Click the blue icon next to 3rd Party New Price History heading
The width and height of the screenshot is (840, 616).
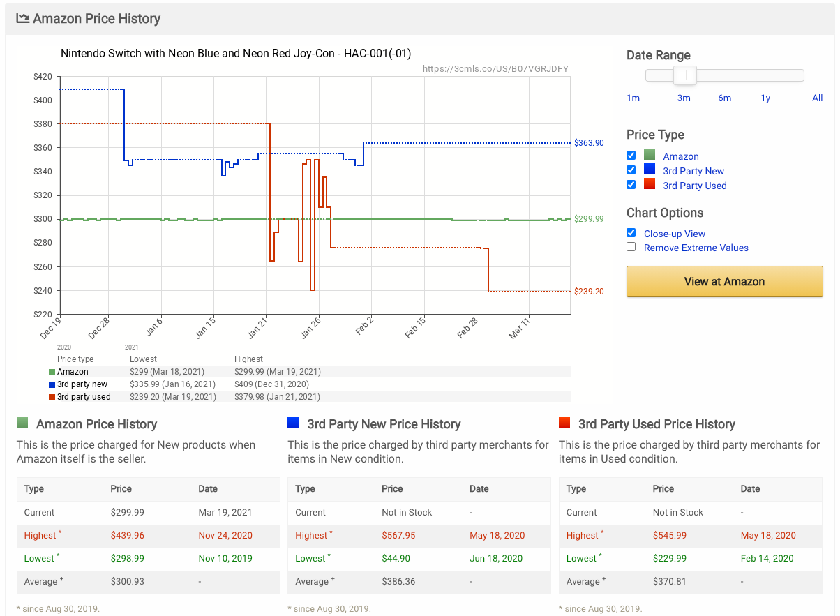292,423
